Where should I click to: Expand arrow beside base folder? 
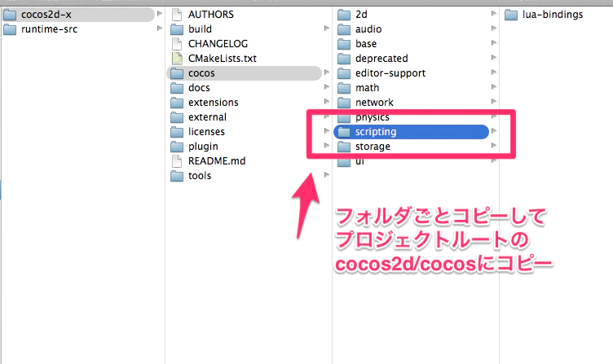pos(494,43)
